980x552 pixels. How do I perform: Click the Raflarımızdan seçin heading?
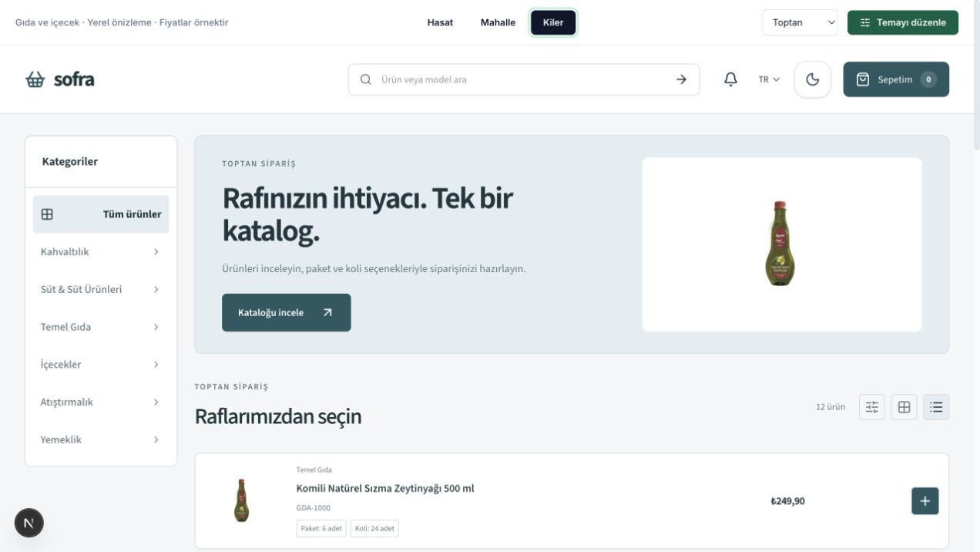278,417
